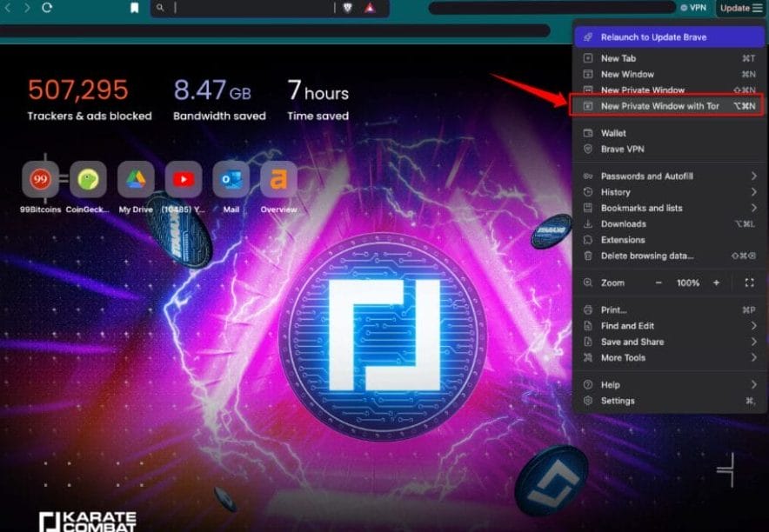Open the Brave Shields lion icon
Screen dimensions: 769x532
tap(348, 8)
